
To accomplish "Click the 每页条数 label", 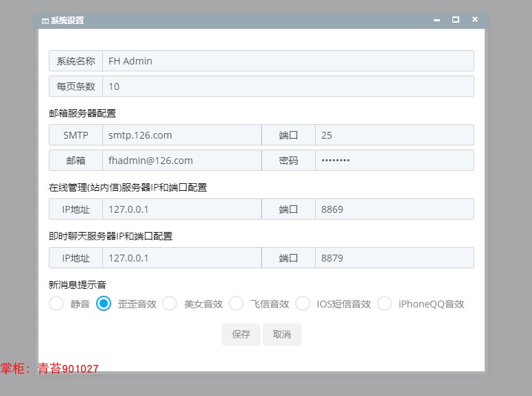I will [x=76, y=86].
